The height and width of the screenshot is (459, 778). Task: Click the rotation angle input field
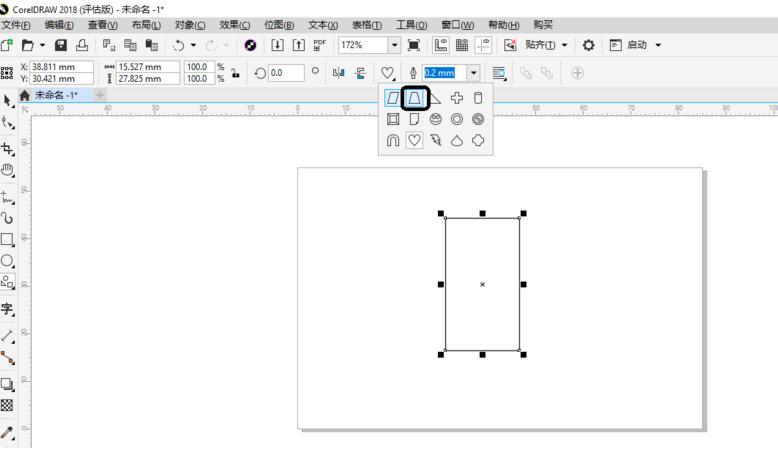pos(281,72)
